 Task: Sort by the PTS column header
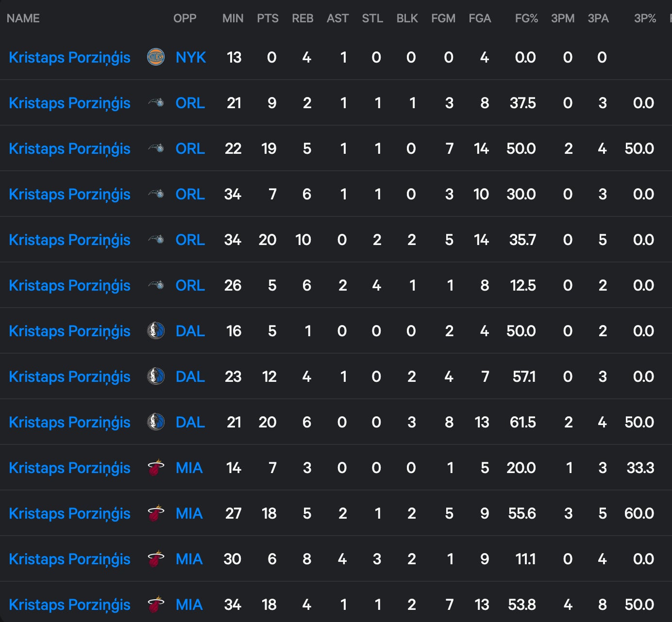268,18
